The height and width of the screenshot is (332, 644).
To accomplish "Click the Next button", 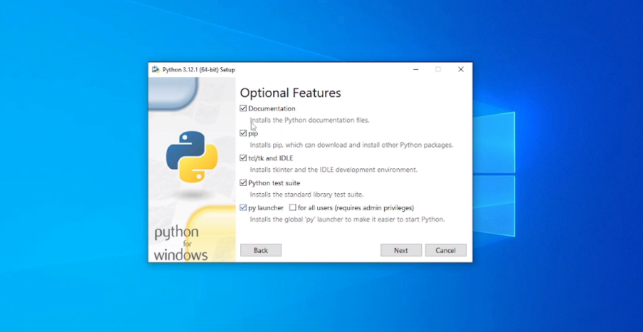I will 401,250.
